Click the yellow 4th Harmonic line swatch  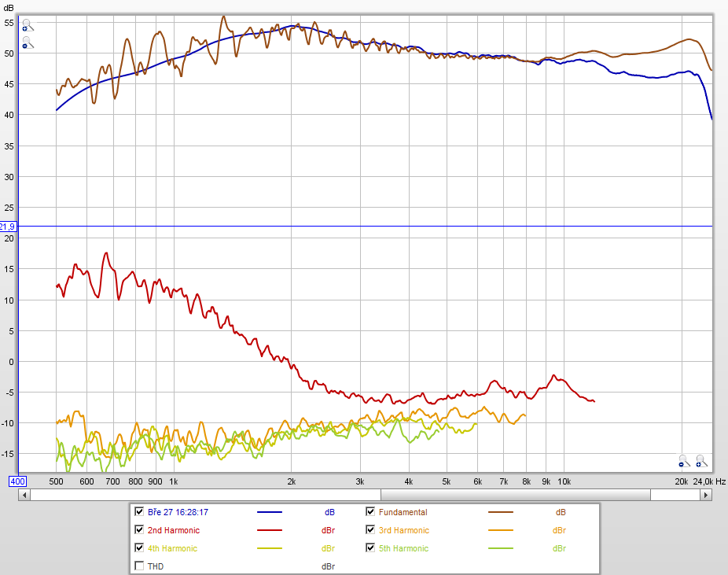click(270, 548)
